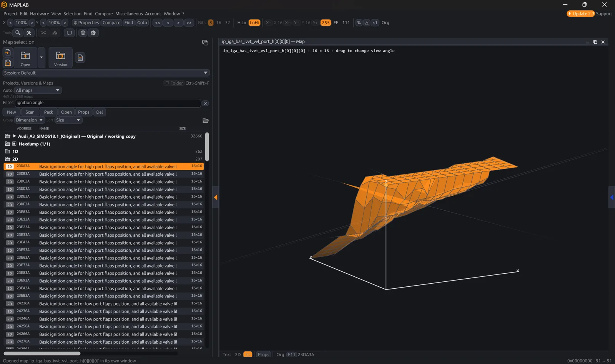Toggle LoHi byte order
The image size is (615, 364).
pos(254,23)
